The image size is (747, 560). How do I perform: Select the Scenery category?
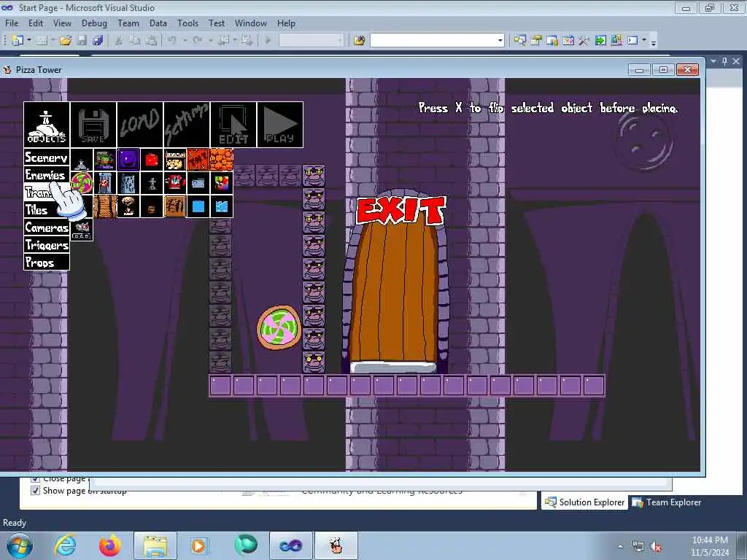pyautogui.click(x=47, y=157)
